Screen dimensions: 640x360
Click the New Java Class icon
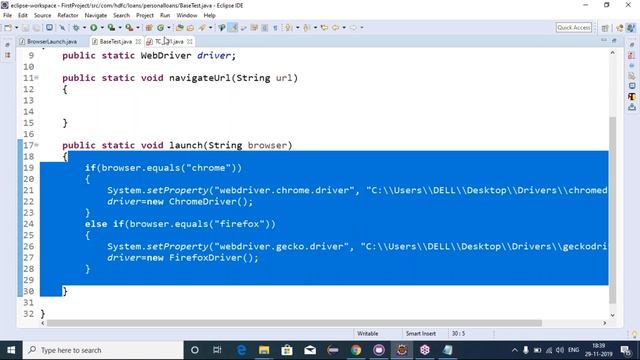[x=160, y=28]
